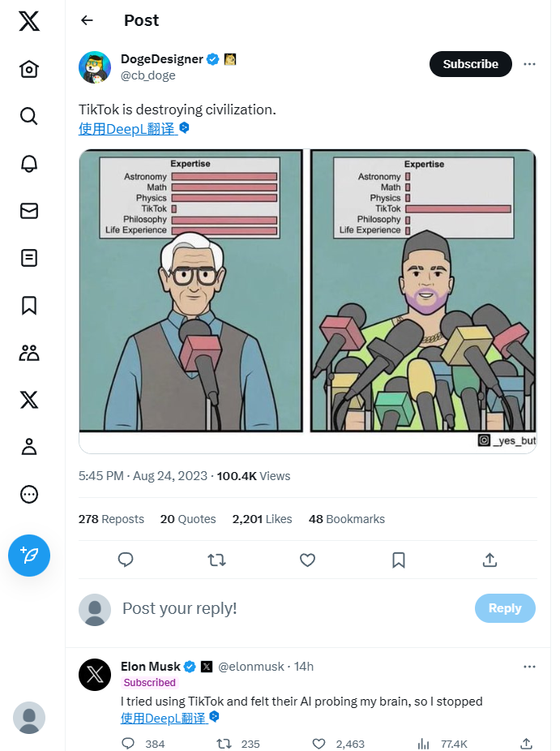Open Bookmarks in left sidebar
This screenshot has height=751, width=560.
[x=29, y=305]
